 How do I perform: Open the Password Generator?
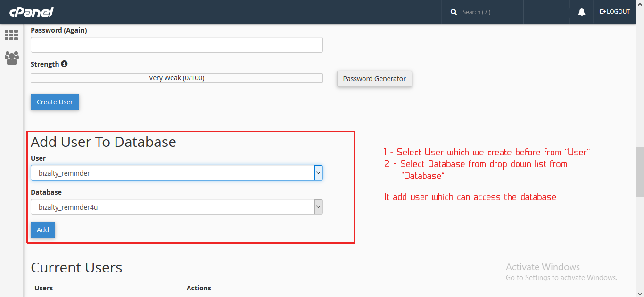374,79
